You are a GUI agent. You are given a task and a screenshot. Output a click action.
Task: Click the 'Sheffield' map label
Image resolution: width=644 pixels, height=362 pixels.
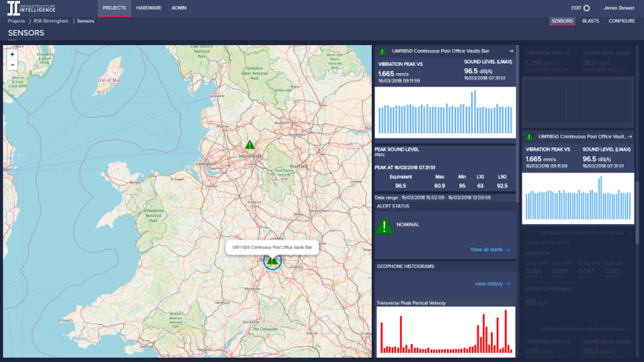tap(298, 166)
